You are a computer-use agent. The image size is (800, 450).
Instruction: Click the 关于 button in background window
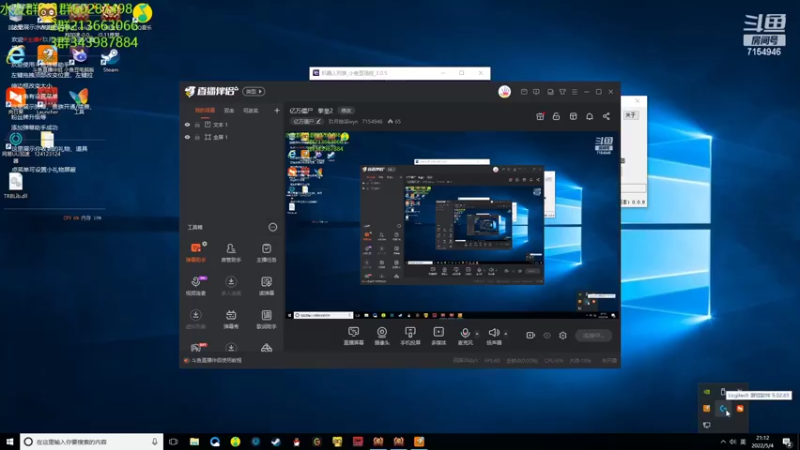point(631,115)
